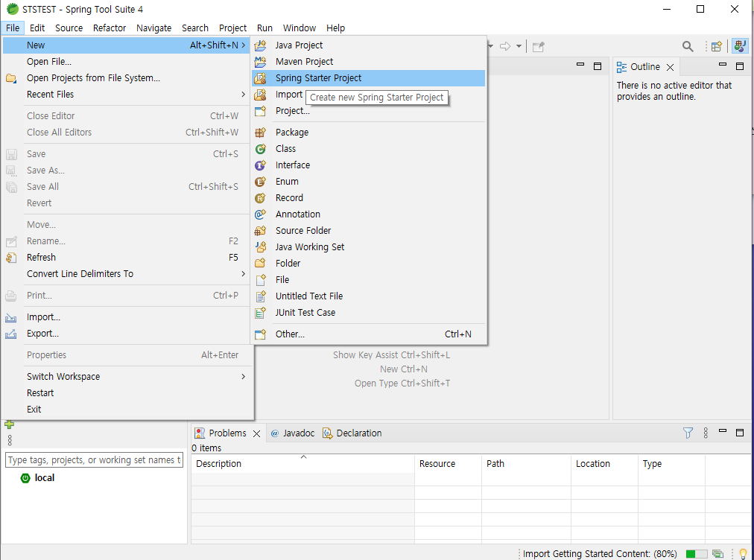
Task: Open the Problems view menu dots
Action: tap(706, 433)
